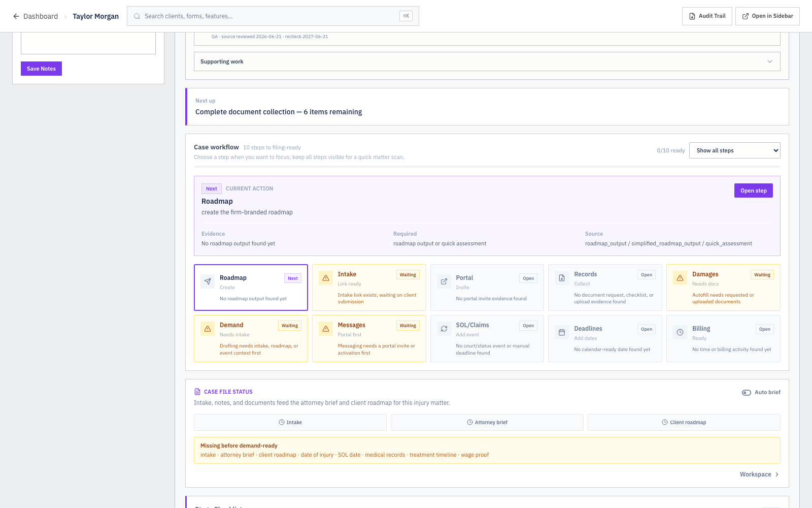Viewport: 812px width, 508px height.
Task: Click the 0/10 ready progress label
Action: tap(671, 150)
